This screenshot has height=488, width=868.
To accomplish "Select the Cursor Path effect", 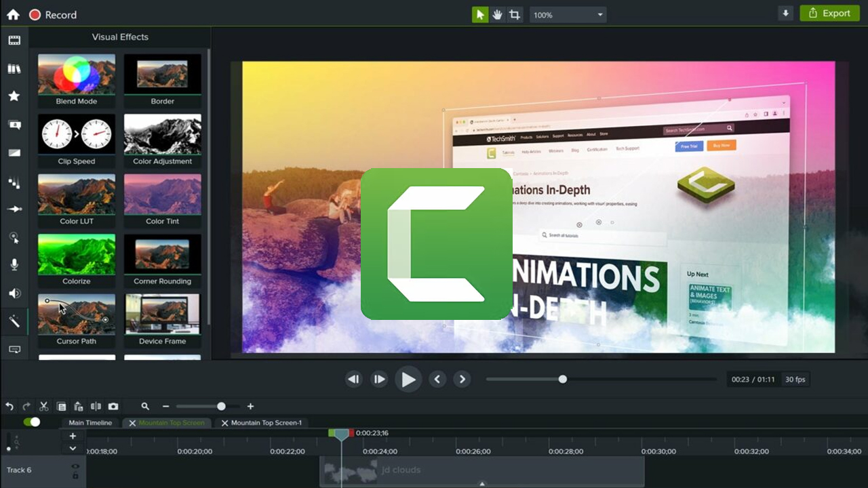I will pos(77,321).
